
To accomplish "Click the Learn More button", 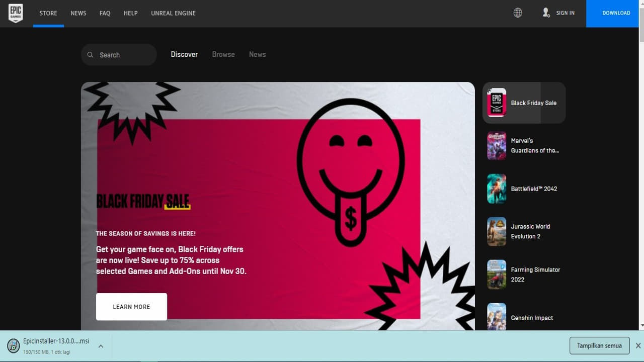I will coord(131,307).
